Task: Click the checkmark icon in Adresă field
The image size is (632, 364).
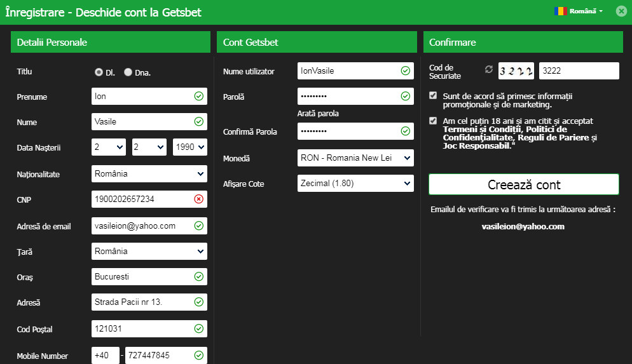Action: coord(199,302)
